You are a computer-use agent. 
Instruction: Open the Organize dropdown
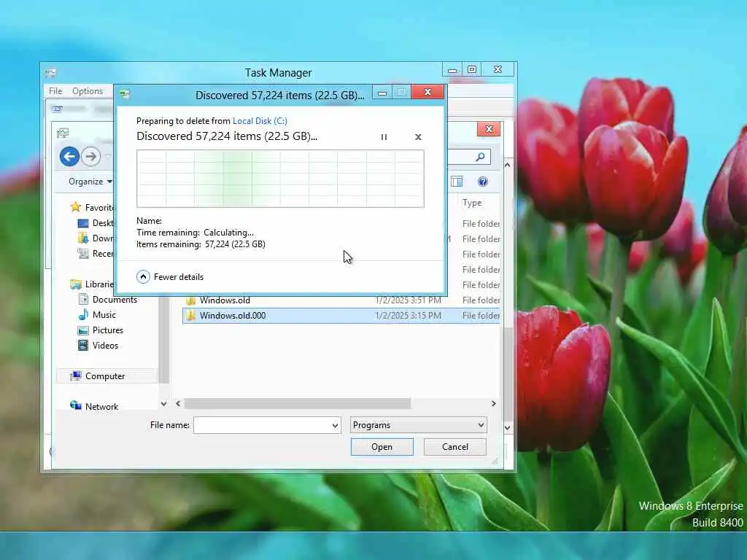[90, 182]
